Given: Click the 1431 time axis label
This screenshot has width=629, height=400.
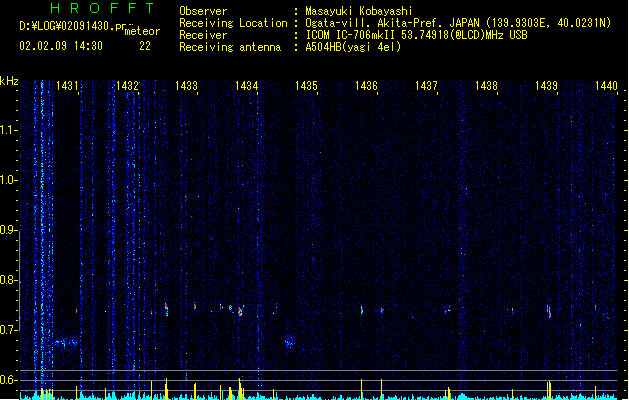Looking at the screenshot, I should coord(67,86).
